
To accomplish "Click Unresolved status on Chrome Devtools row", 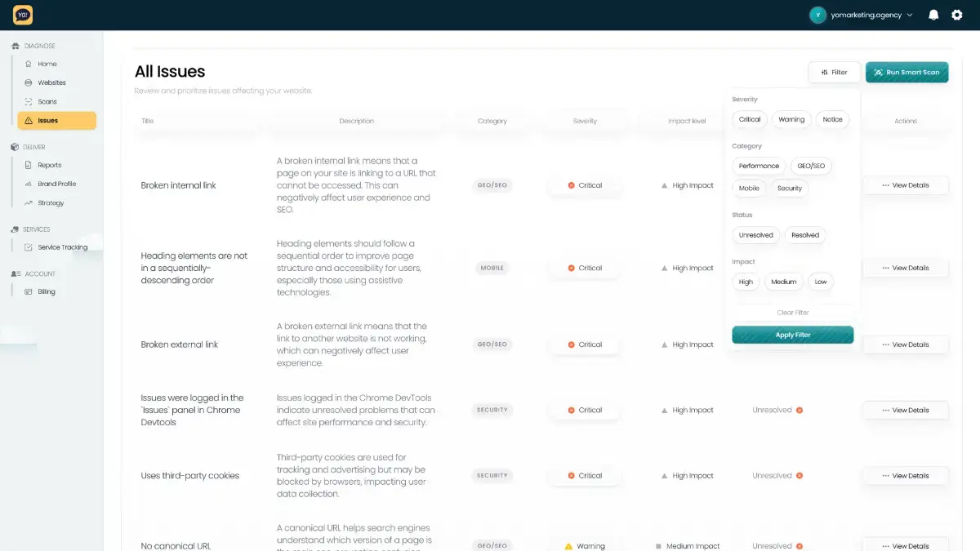I will click(777, 410).
